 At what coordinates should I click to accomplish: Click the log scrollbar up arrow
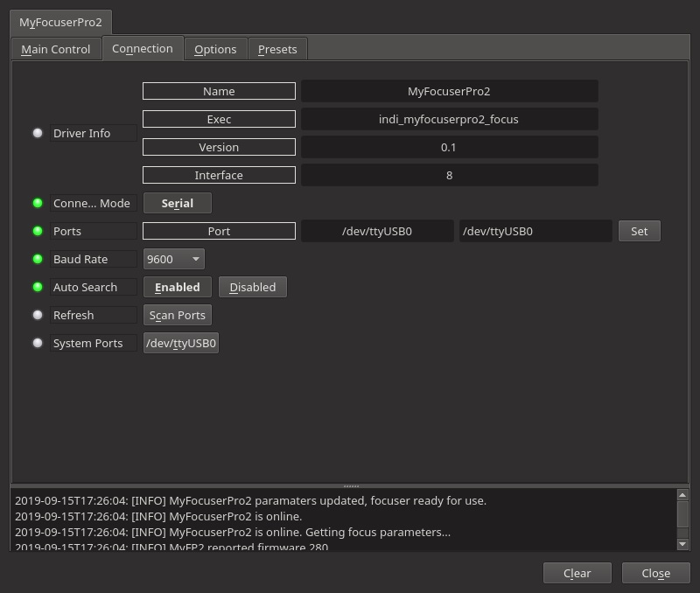pos(682,495)
